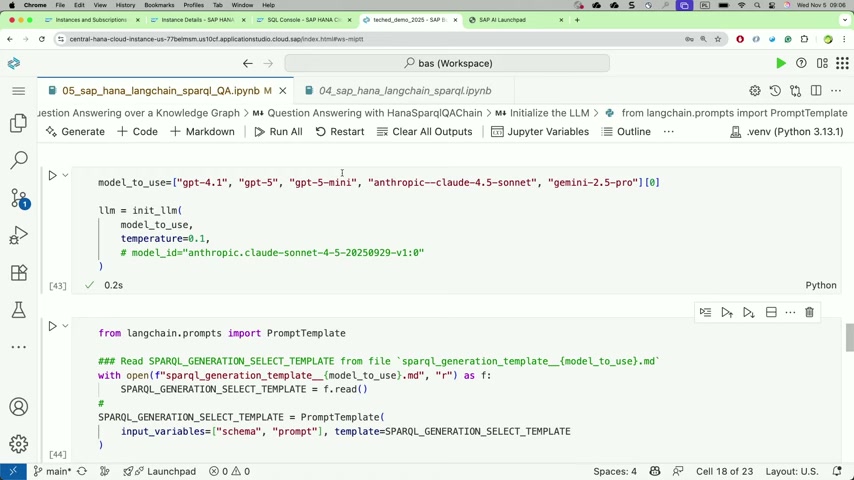Open the Bookmarks menu in macOS menu bar
Screen dimensions: 854x480
point(159,5)
